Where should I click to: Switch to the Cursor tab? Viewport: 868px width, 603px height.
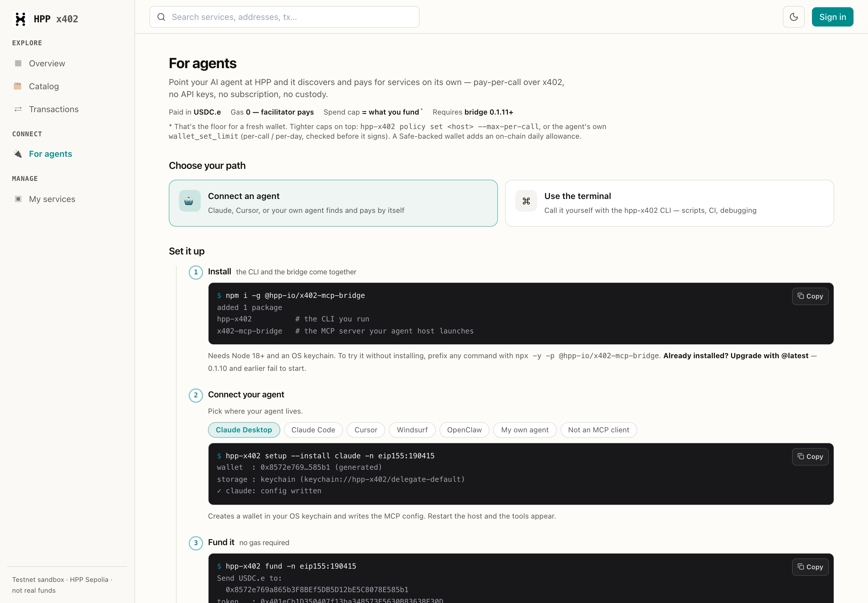click(x=366, y=430)
